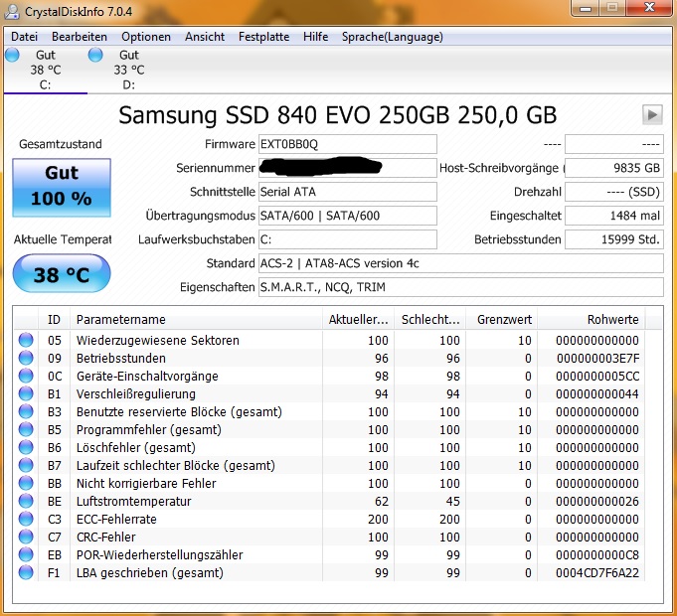
Task: Click the ID column header
Action: point(54,319)
